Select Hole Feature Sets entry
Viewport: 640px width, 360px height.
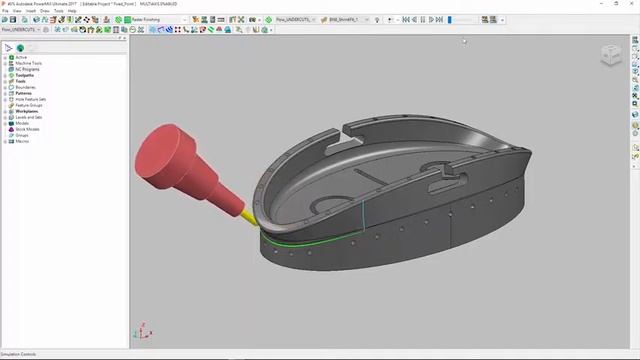click(31, 99)
